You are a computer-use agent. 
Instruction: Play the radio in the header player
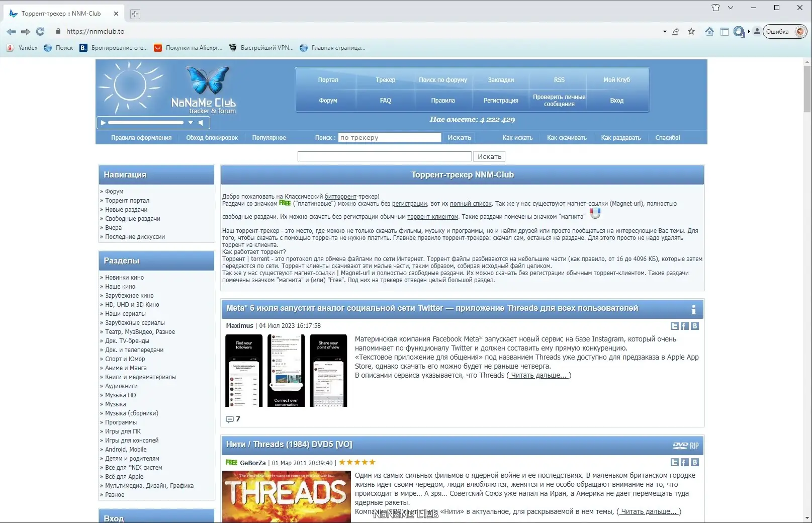point(103,123)
